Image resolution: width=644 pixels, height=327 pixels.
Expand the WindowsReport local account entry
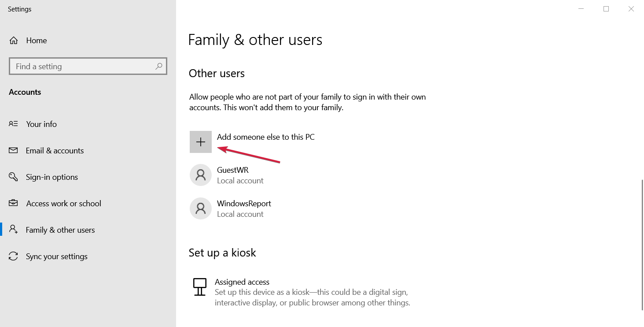[244, 208]
